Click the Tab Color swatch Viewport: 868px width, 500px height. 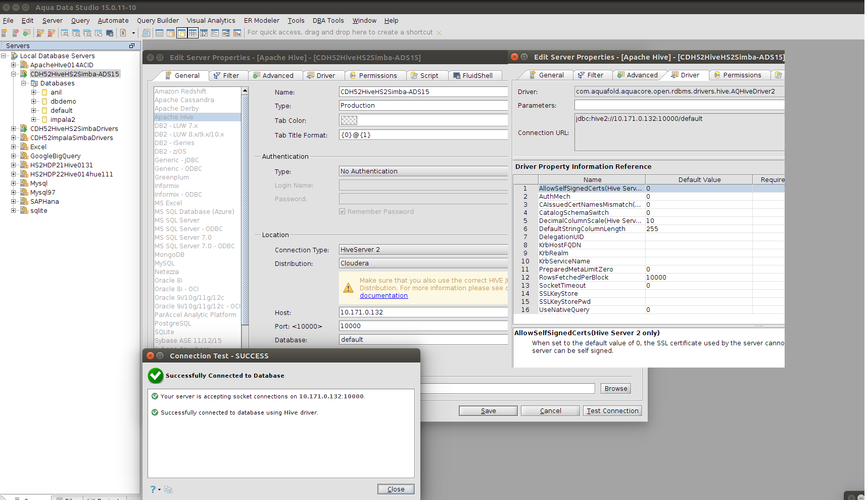[349, 120]
